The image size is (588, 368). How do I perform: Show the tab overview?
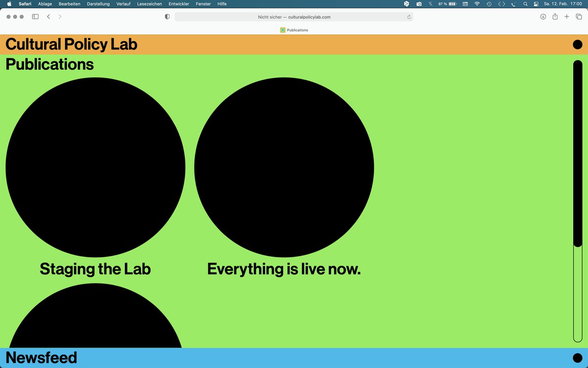(579, 17)
